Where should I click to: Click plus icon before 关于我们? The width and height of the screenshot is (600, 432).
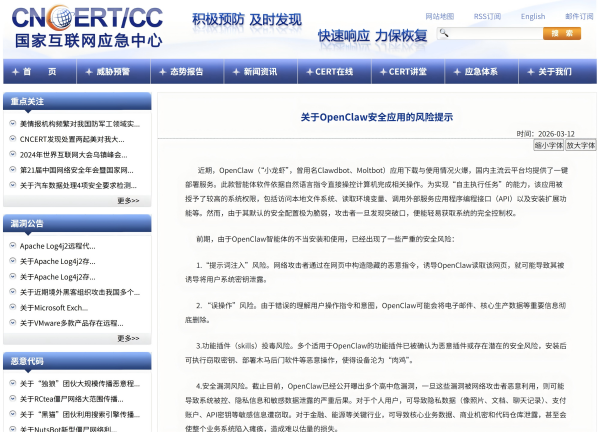coord(531,72)
